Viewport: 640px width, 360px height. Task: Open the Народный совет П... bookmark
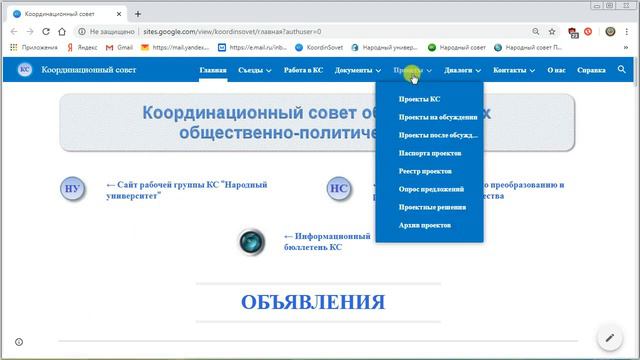coord(528,47)
